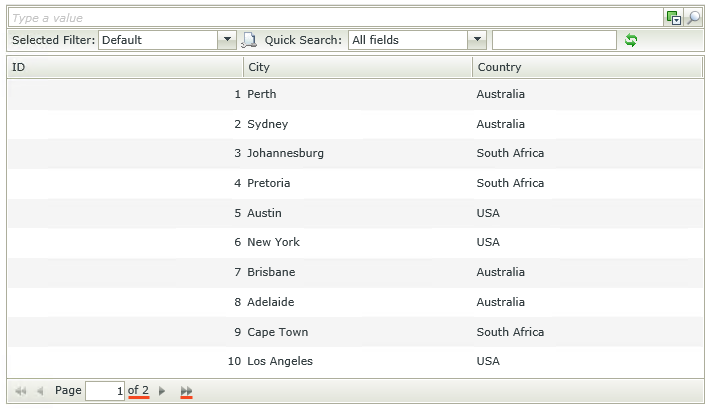Click the binoculars quick search icon
Screen dimensions: 710x409
pyautogui.click(x=250, y=40)
